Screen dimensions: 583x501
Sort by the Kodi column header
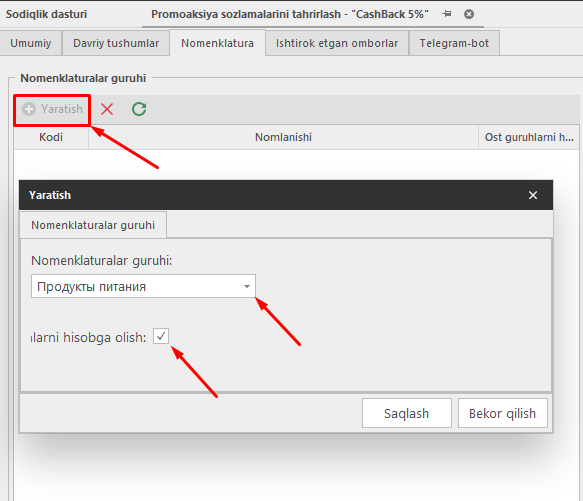(x=51, y=137)
